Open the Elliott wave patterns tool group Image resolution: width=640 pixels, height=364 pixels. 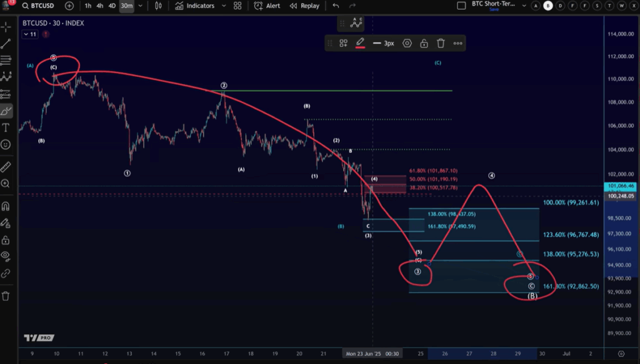pos(6,77)
